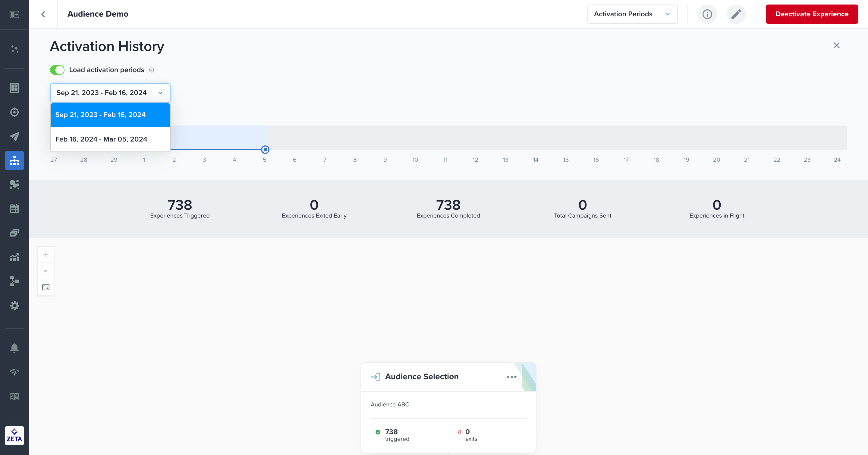Click the analytics chart sidebar icon
This screenshot has width=868, height=455.
click(x=14, y=257)
